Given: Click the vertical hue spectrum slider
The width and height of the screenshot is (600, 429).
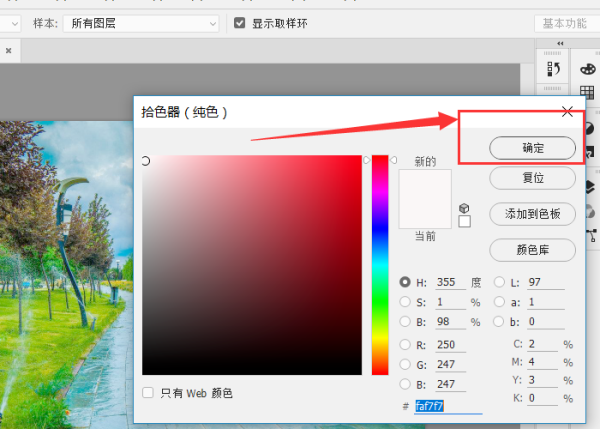Looking at the screenshot, I should pos(380,265).
